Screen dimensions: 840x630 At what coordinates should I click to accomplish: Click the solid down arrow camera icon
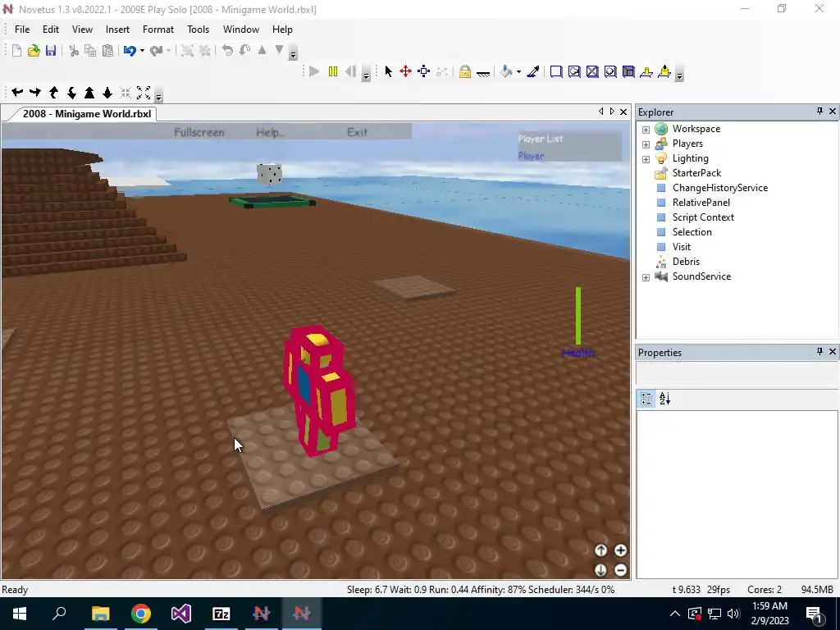(107, 93)
